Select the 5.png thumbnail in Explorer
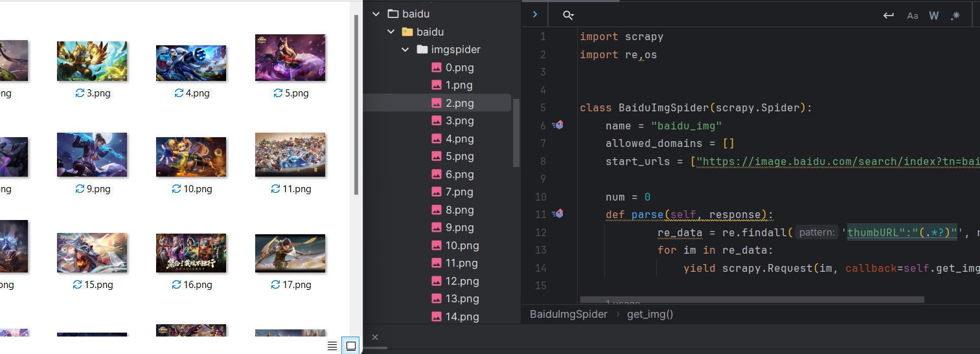 [x=290, y=58]
